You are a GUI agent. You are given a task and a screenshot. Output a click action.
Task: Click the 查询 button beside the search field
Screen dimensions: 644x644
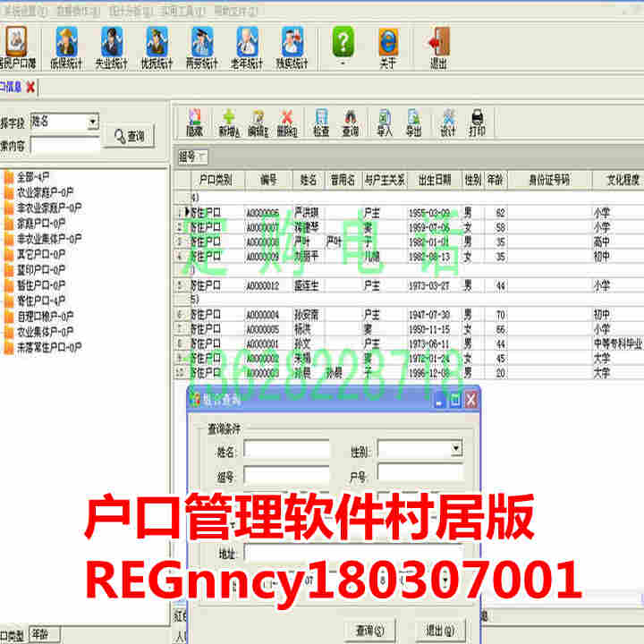[x=130, y=136]
